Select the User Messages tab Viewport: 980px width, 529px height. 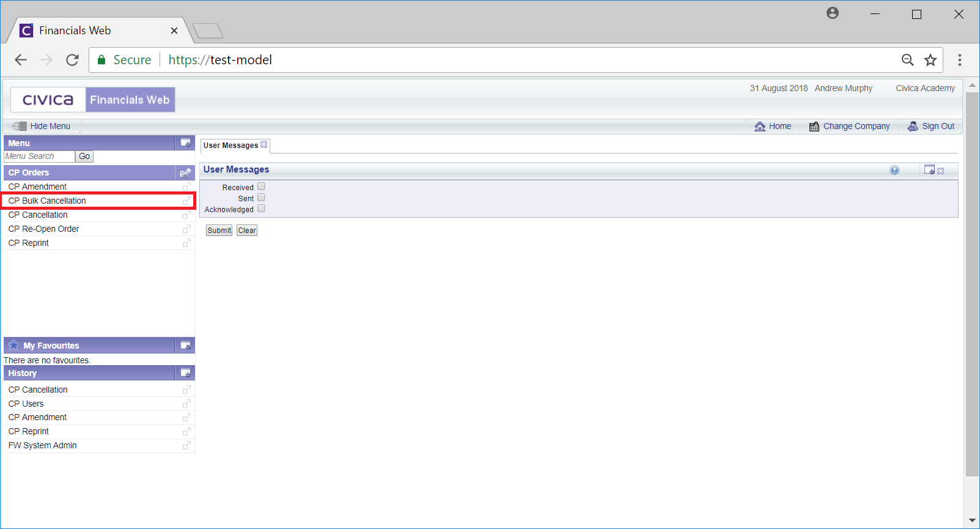tap(230, 146)
